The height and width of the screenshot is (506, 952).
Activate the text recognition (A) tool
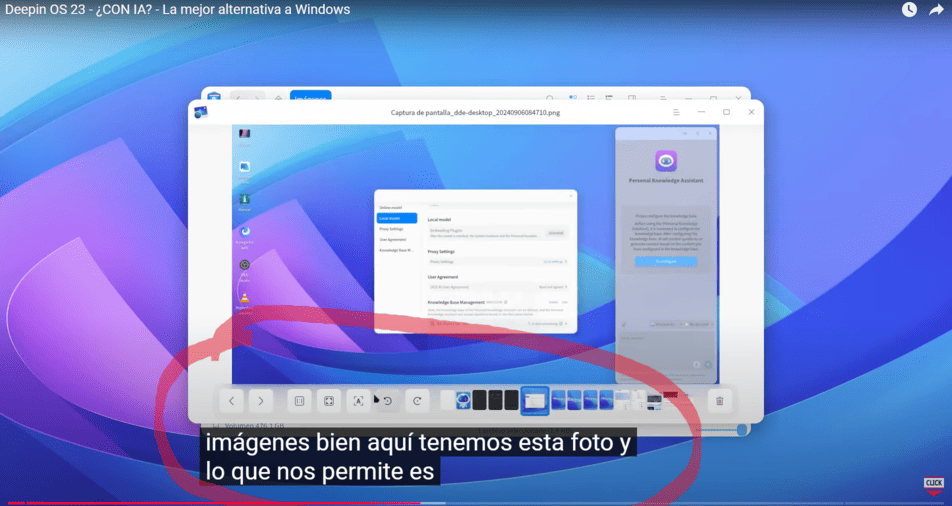358,401
